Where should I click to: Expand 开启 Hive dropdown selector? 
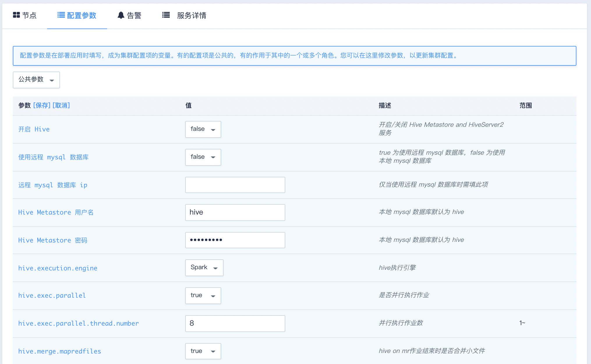[x=215, y=129]
